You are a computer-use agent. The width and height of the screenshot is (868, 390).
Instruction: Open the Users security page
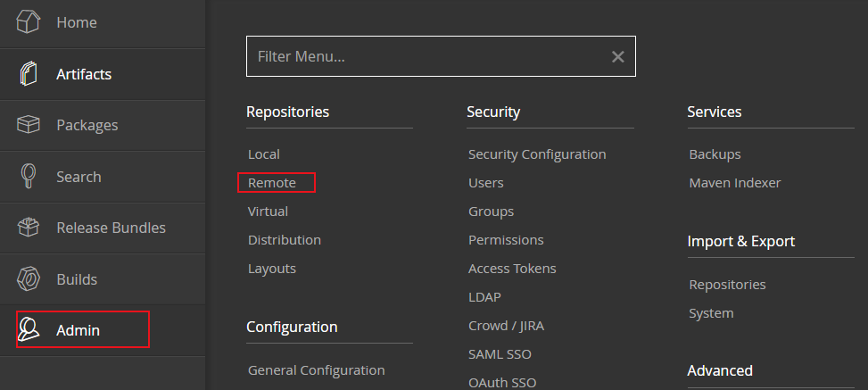486,183
